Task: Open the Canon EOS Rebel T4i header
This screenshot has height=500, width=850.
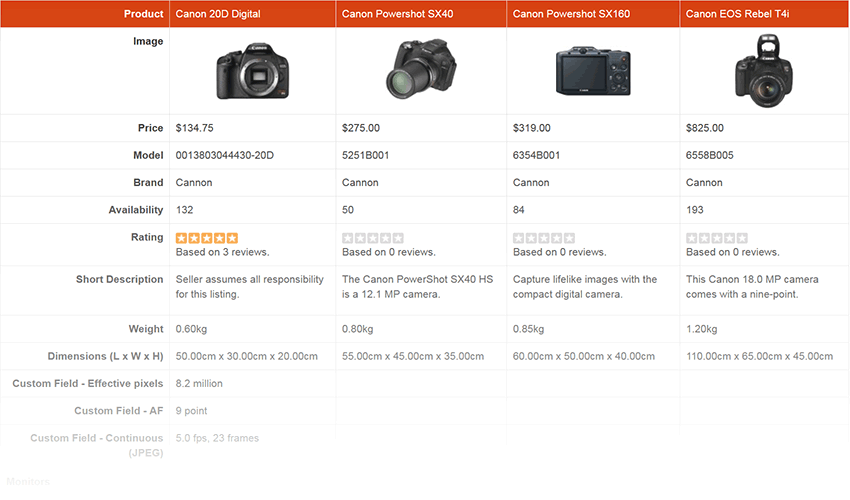Action: click(737, 14)
